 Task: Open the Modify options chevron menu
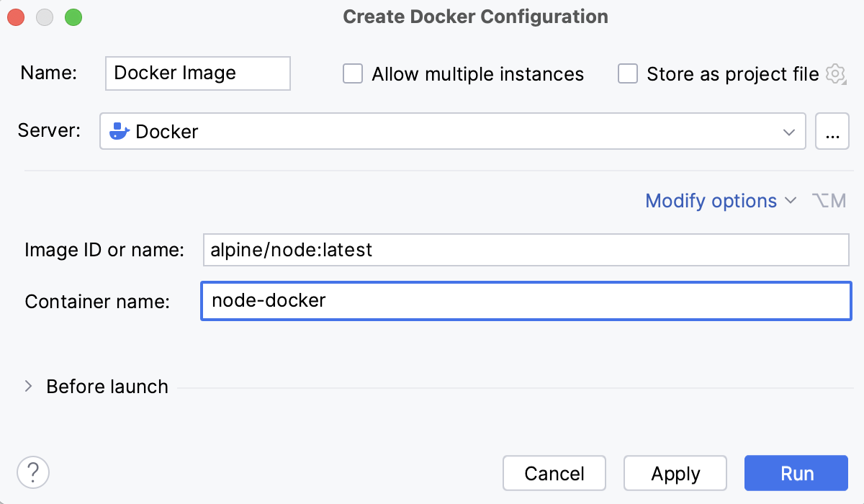791,201
